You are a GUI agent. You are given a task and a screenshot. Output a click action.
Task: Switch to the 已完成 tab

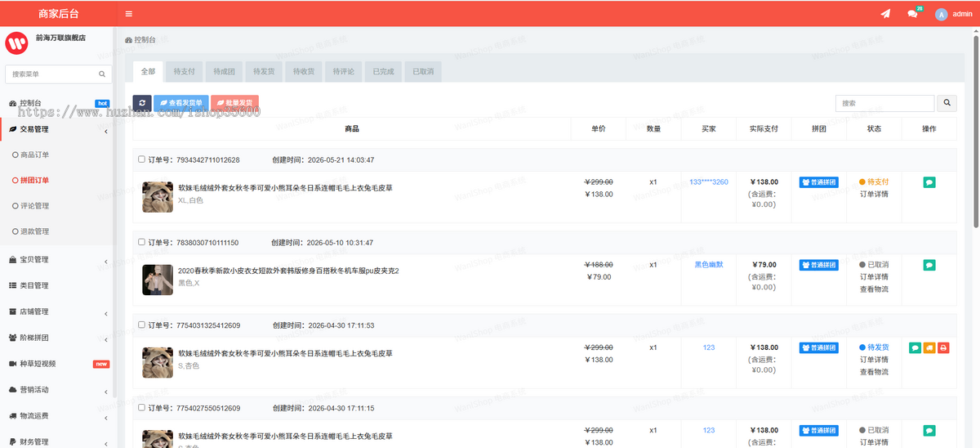click(383, 72)
